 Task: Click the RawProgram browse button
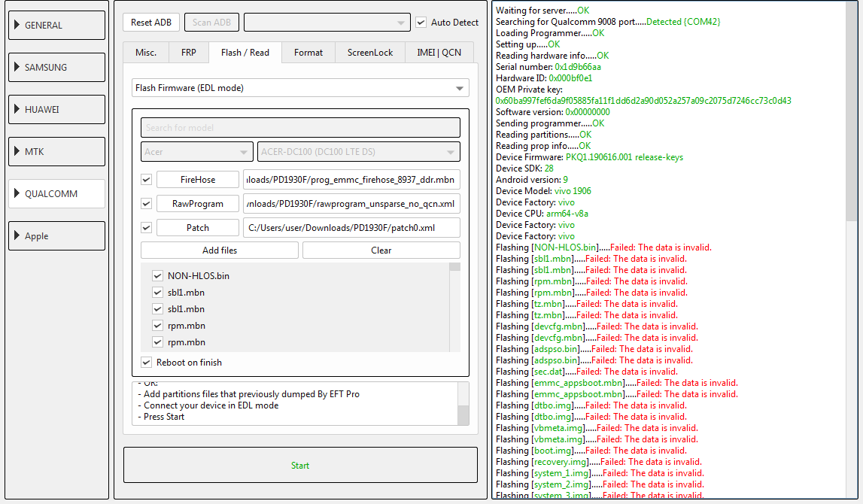pos(198,204)
